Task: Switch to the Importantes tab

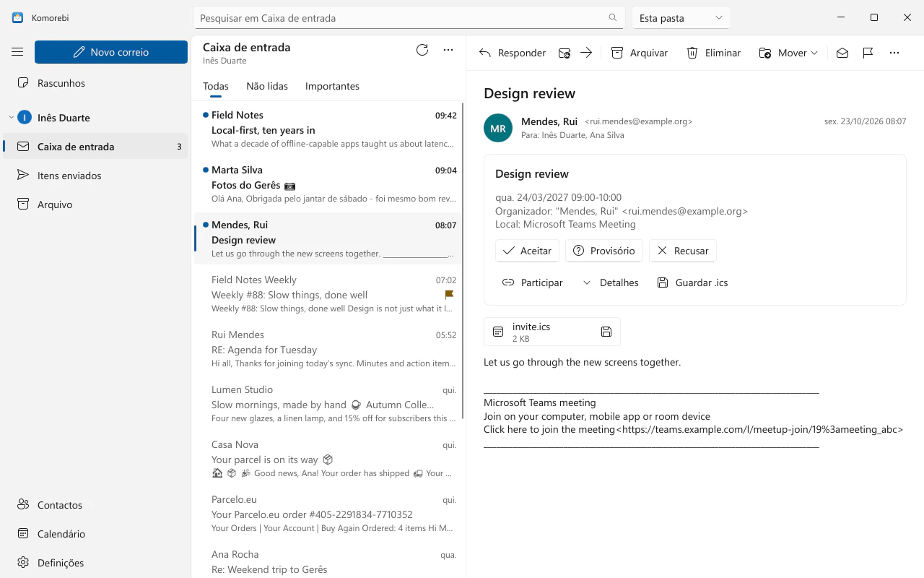Action: [x=332, y=86]
